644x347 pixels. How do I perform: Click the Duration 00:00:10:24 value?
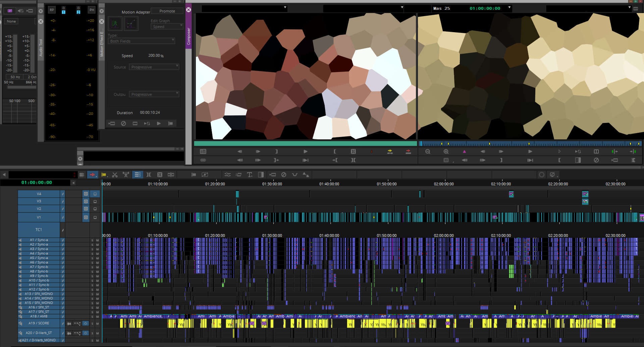click(150, 113)
